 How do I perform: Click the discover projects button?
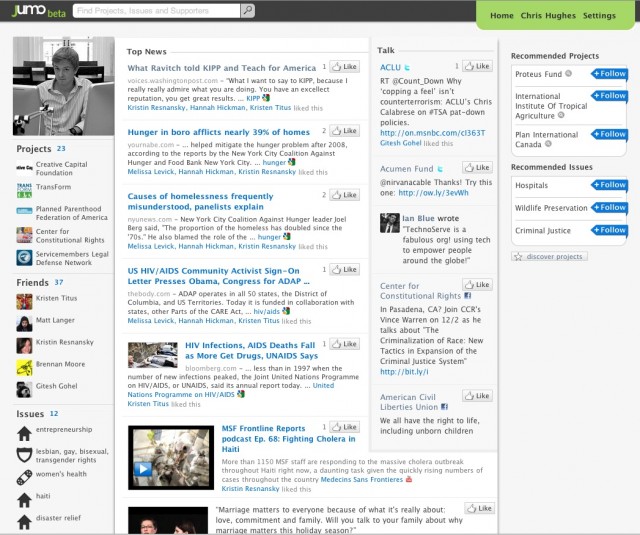pyautogui.click(x=549, y=257)
